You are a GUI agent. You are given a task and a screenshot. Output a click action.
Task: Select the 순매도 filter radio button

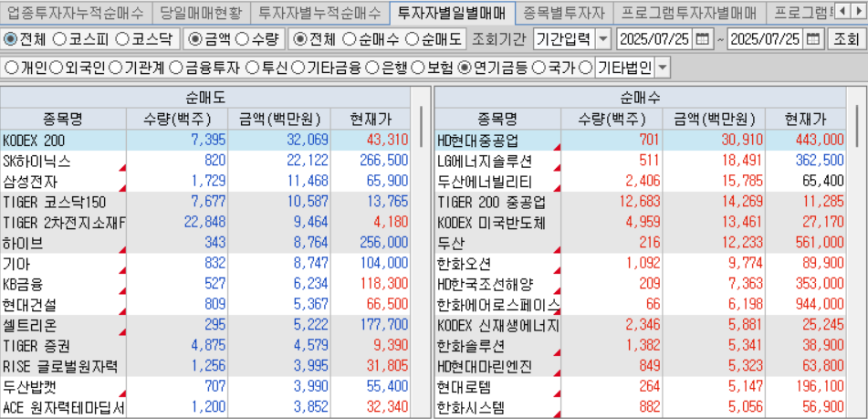(x=413, y=38)
